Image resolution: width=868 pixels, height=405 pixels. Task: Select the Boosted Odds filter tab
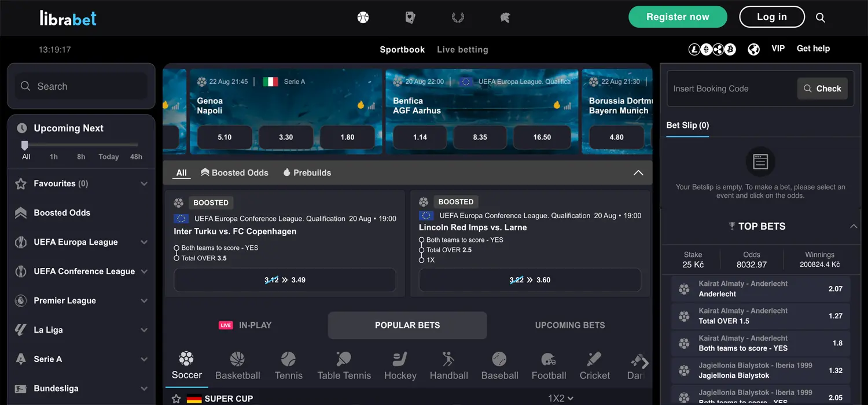tap(234, 173)
